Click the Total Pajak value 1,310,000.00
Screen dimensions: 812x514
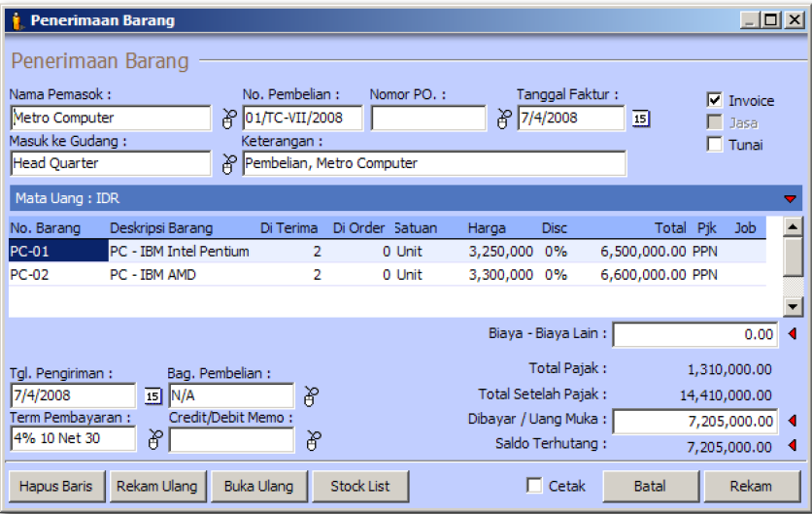pos(729,370)
